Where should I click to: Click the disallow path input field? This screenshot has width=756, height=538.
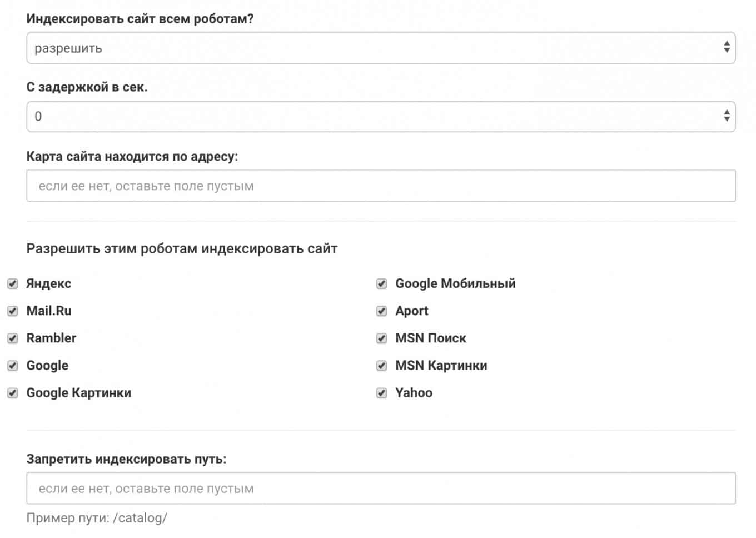point(381,488)
